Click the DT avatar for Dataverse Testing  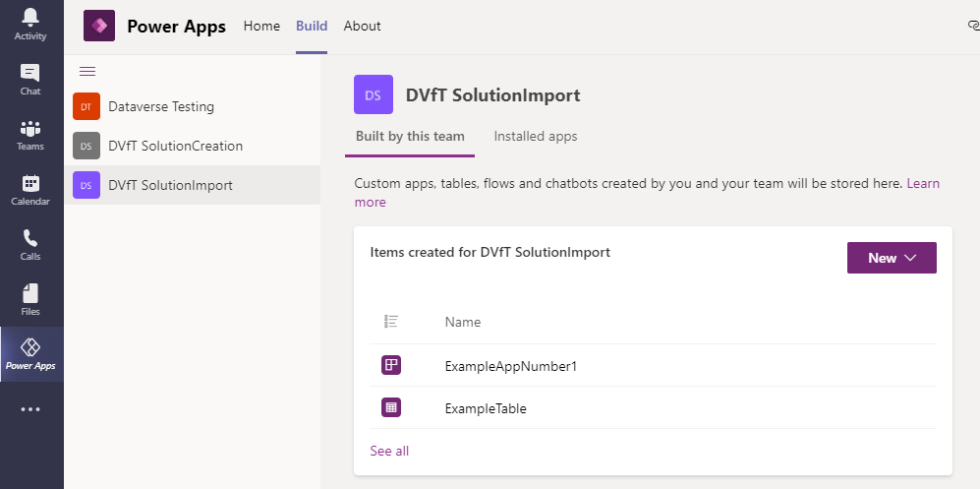(x=86, y=106)
